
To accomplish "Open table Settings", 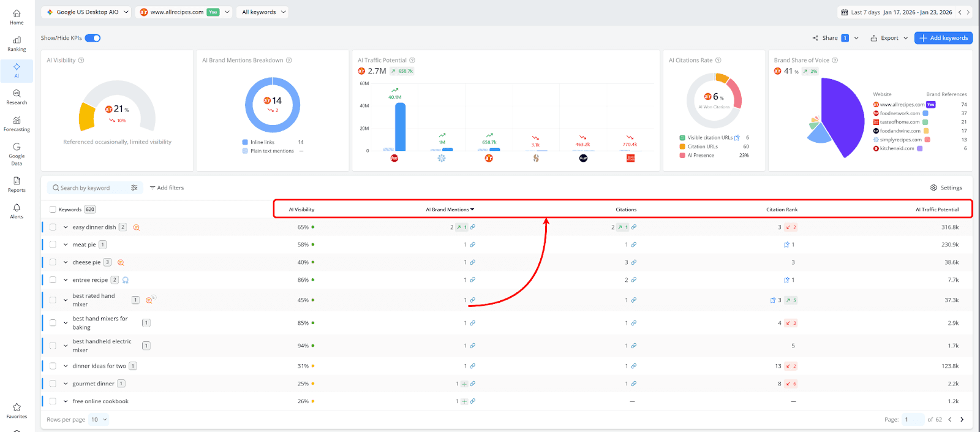I will pyautogui.click(x=946, y=188).
